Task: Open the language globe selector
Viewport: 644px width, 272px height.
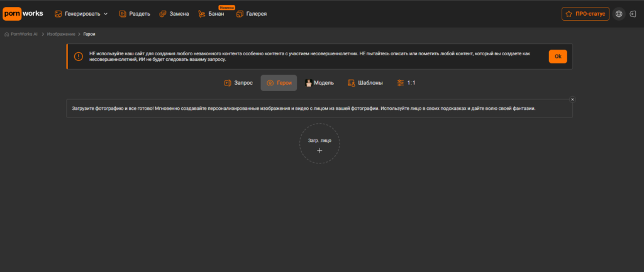Action: 619,14
